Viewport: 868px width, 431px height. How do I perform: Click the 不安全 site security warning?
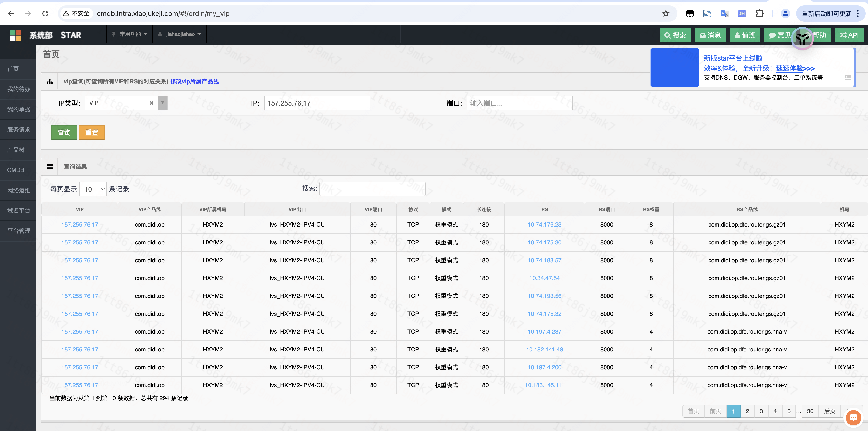(x=76, y=13)
